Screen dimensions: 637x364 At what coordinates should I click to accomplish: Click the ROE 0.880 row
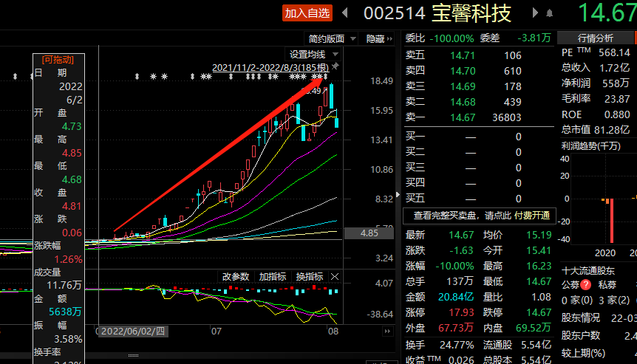(x=595, y=114)
